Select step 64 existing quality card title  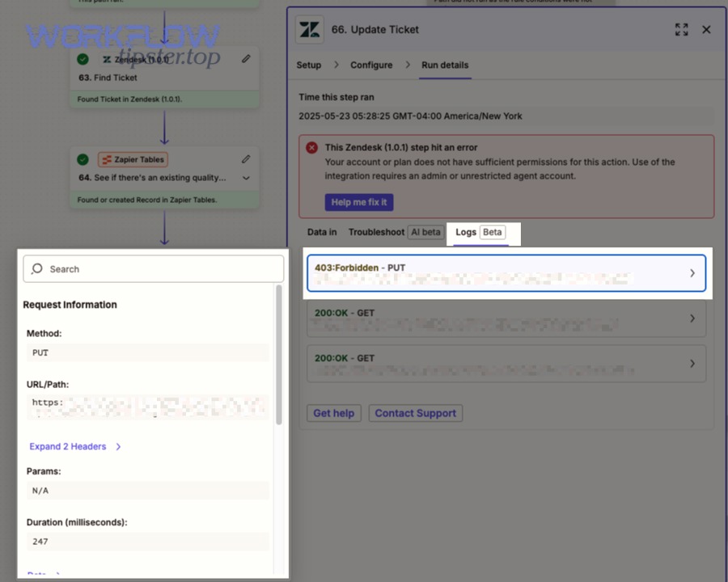point(152,178)
